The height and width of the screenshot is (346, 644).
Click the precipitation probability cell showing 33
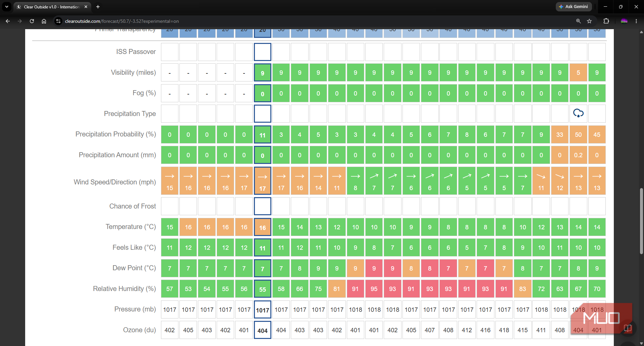coord(560,134)
